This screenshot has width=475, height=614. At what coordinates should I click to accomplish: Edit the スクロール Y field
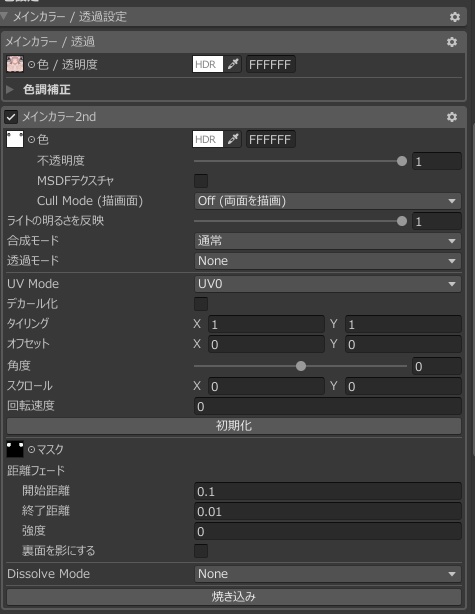(403, 386)
